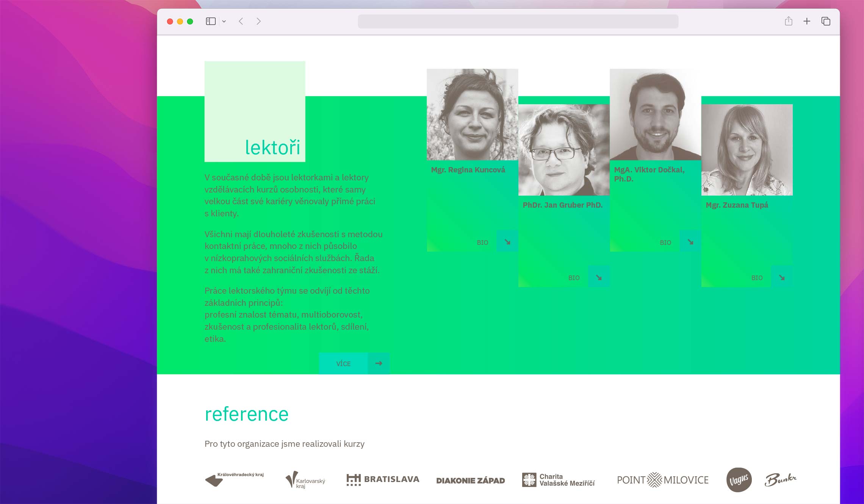The width and height of the screenshot is (864, 504).
Task: Open the Share menu icon
Action: tap(789, 21)
